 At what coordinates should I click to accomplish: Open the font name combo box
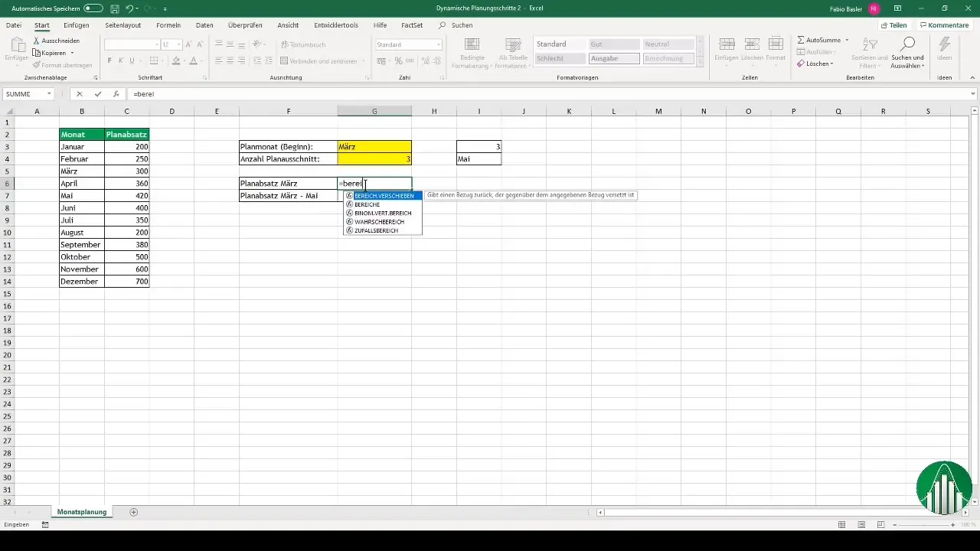coord(131,44)
